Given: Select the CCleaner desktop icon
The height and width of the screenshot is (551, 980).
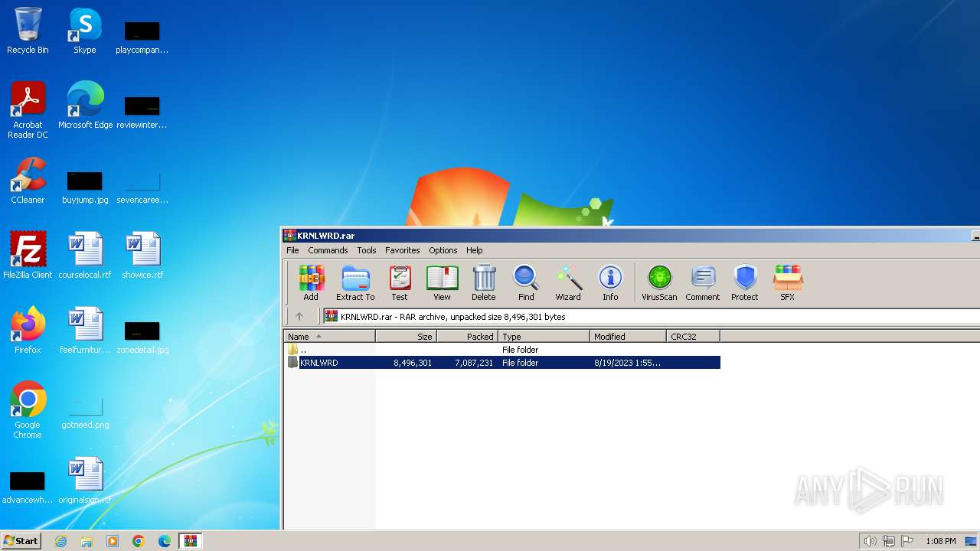Looking at the screenshot, I should pyautogui.click(x=28, y=181).
